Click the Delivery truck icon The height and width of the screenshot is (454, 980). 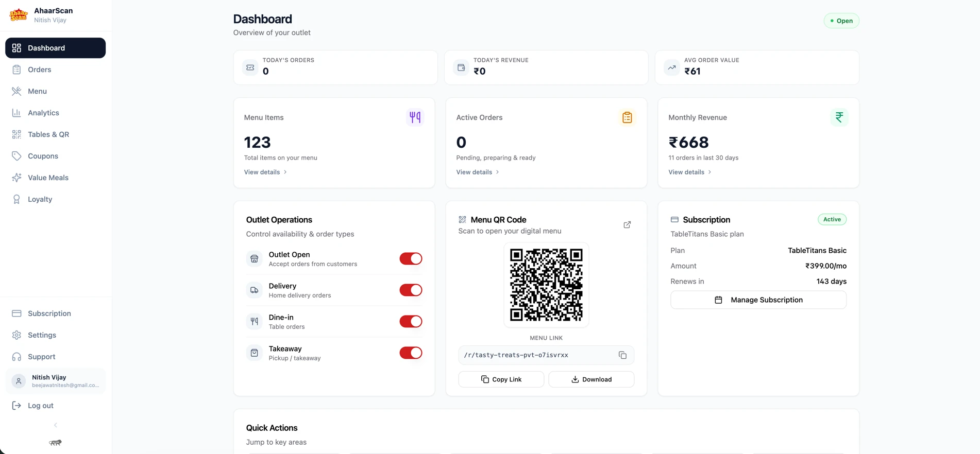[x=255, y=290]
